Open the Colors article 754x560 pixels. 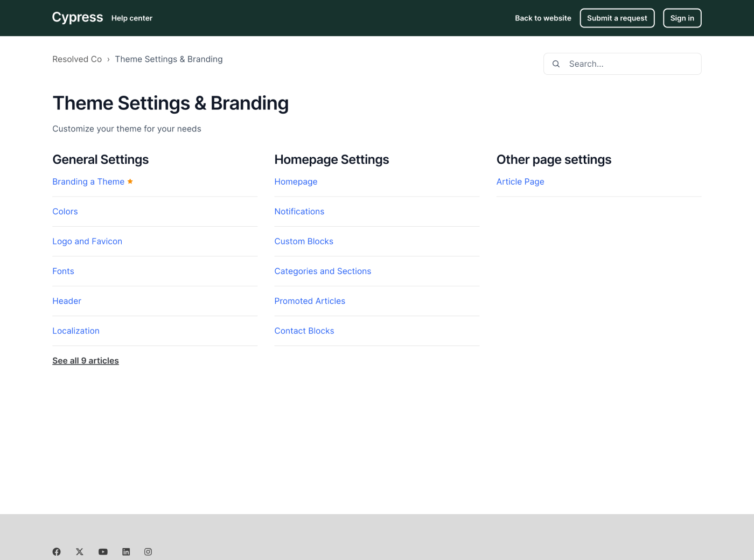click(65, 212)
